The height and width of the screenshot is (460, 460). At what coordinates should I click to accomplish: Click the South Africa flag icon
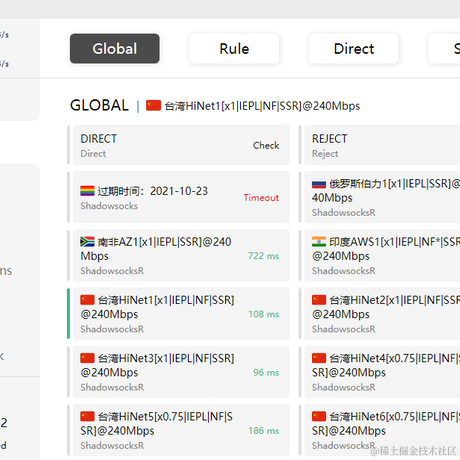[x=87, y=242]
